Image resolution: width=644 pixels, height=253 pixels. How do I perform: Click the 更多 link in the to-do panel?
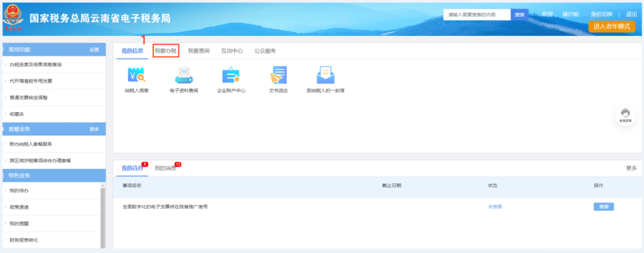tap(631, 168)
